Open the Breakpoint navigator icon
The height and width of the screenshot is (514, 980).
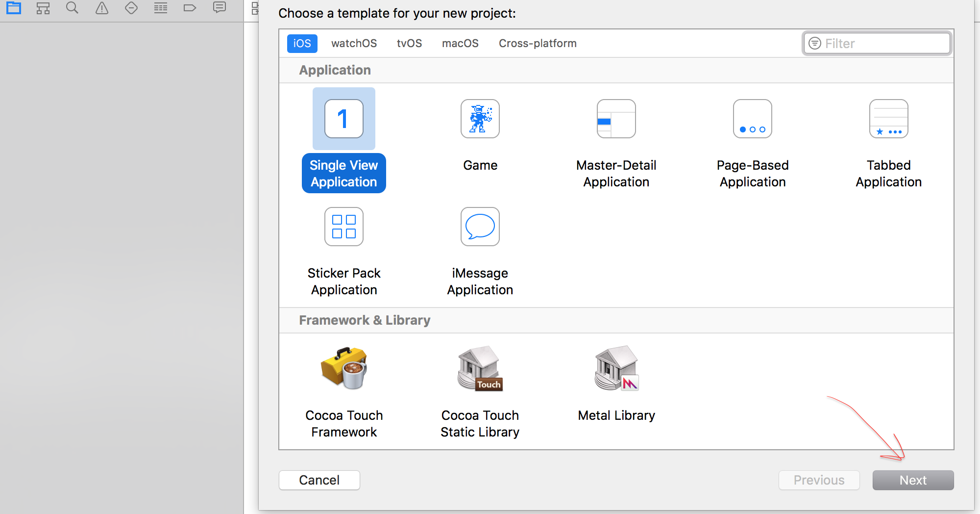click(190, 8)
